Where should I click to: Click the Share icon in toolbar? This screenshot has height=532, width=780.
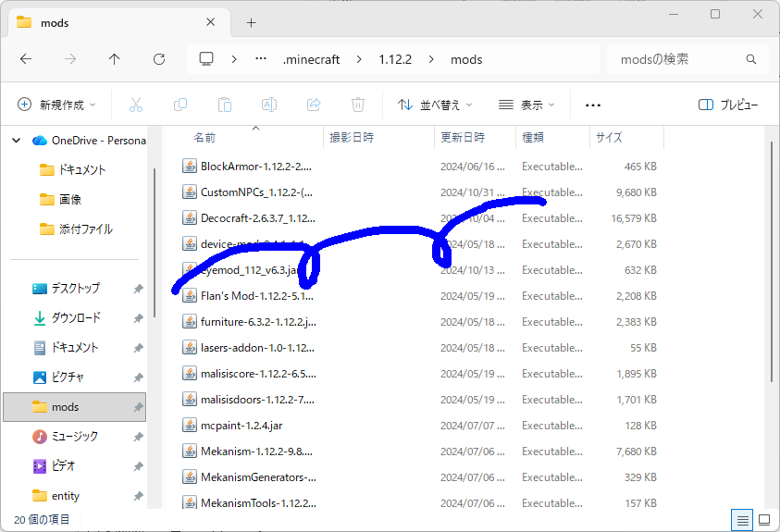pos(314,105)
